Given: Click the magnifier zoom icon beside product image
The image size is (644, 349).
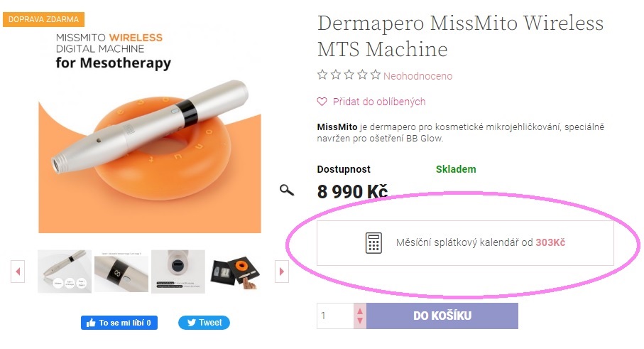Looking at the screenshot, I should click(x=287, y=190).
